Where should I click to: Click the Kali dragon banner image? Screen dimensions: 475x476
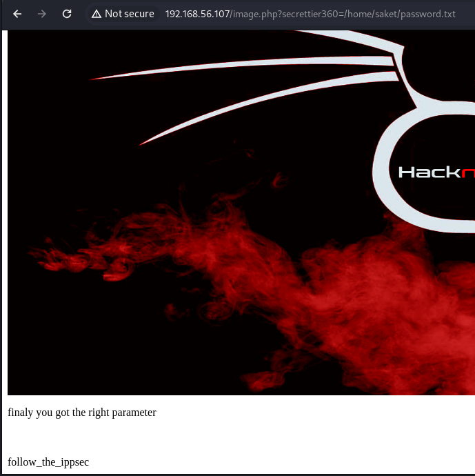pos(241,212)
